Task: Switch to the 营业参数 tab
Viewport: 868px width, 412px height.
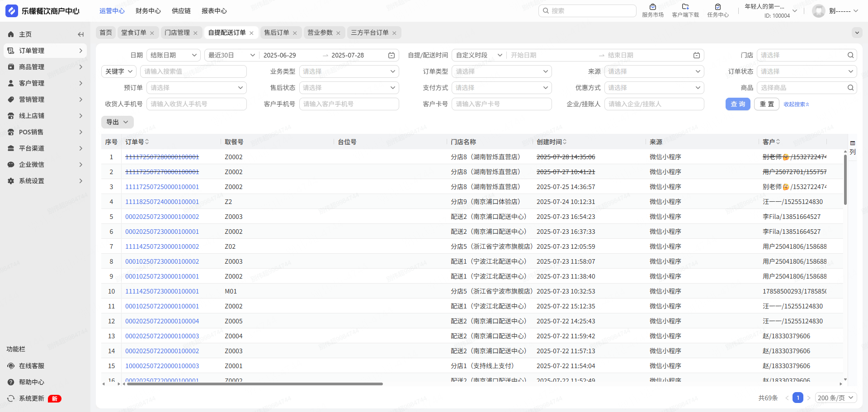Action: click(320, 33)
